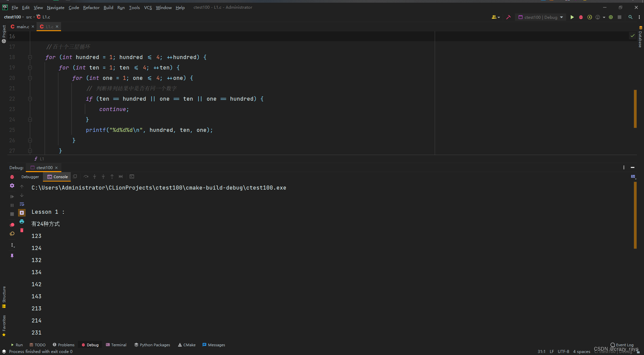Image resolution: width=644 pixels, height=355 pixels.
Task: Open TODO tool window
Action: click(38, 345)
